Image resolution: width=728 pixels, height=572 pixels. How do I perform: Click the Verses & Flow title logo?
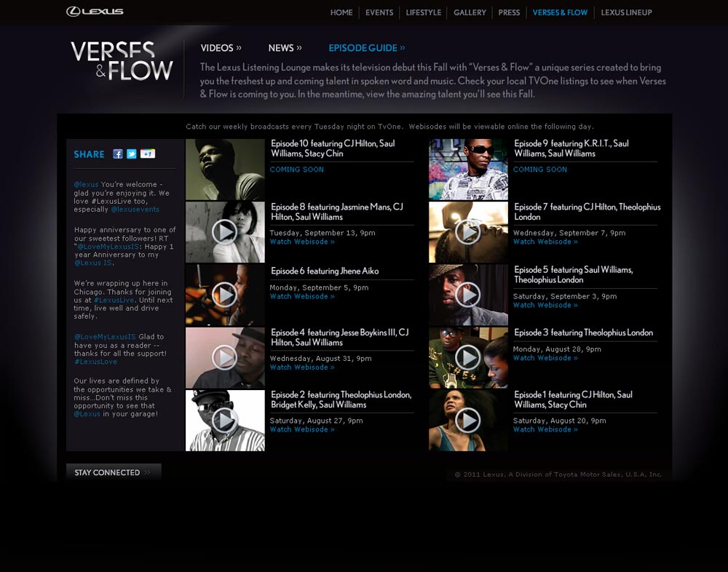coord(122,61)
